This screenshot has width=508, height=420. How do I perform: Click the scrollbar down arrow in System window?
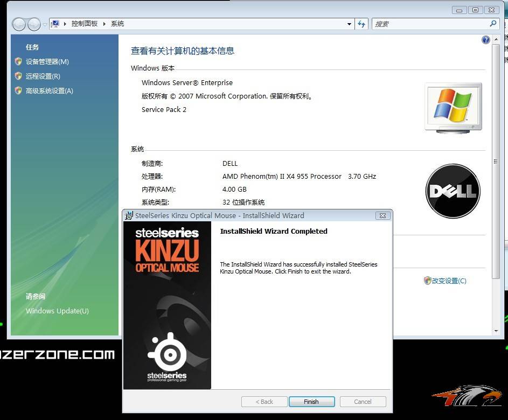496,331
